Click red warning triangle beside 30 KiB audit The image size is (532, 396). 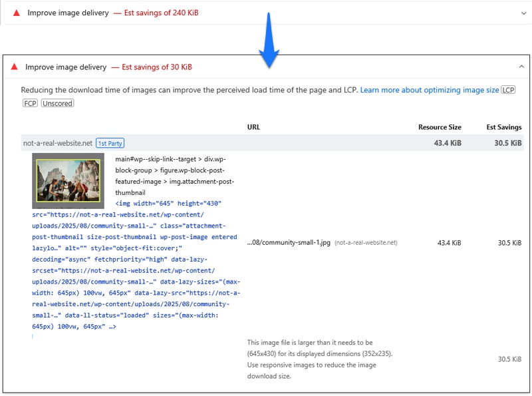tap(14, 67)
